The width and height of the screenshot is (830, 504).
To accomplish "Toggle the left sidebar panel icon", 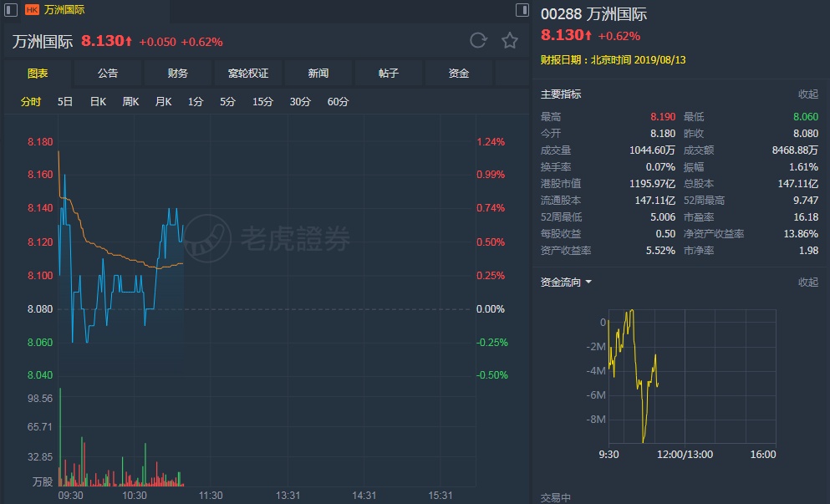I will tap(8, 10).
